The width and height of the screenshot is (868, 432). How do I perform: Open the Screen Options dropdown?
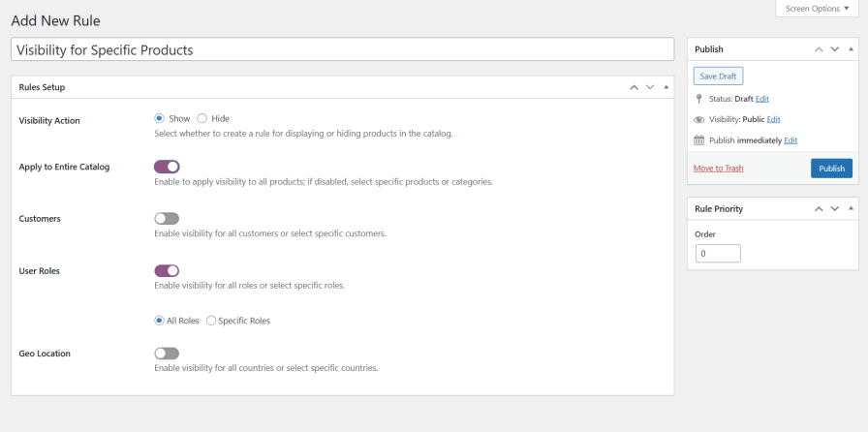[817, 9]
